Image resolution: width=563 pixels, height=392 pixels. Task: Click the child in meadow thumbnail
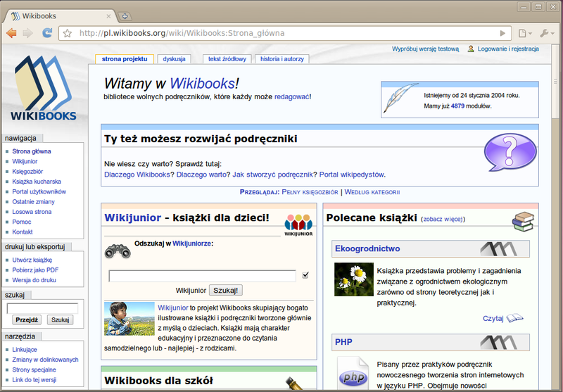pyautogui.click(x=129, y=318)
